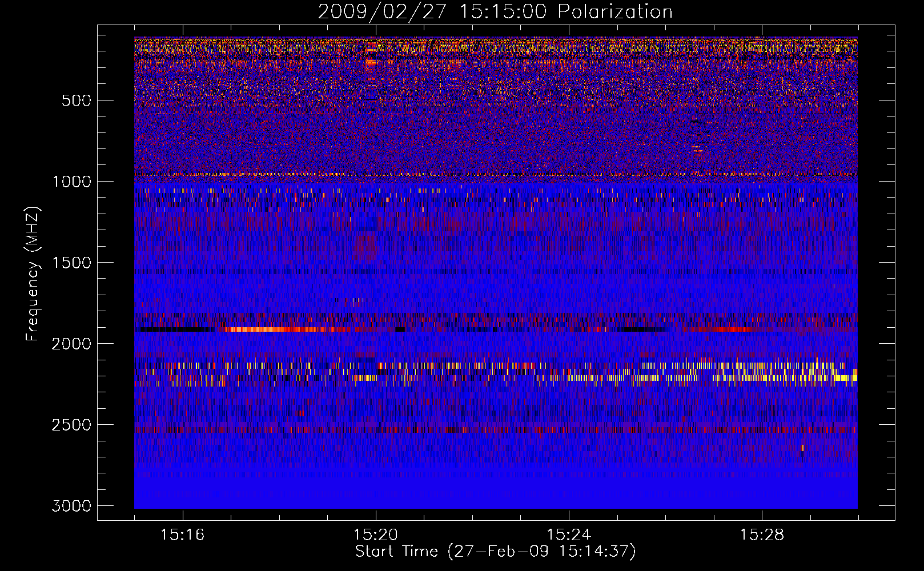Click the 'Start Time (27-Feb-09 15:14:37)' label

coord(495,552)
